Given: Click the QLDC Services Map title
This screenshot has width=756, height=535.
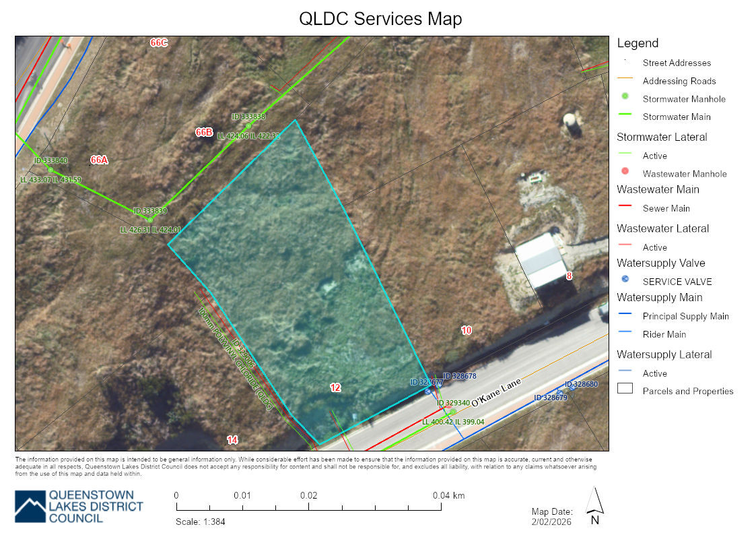Looking at the screenshot, I should 380,18.
